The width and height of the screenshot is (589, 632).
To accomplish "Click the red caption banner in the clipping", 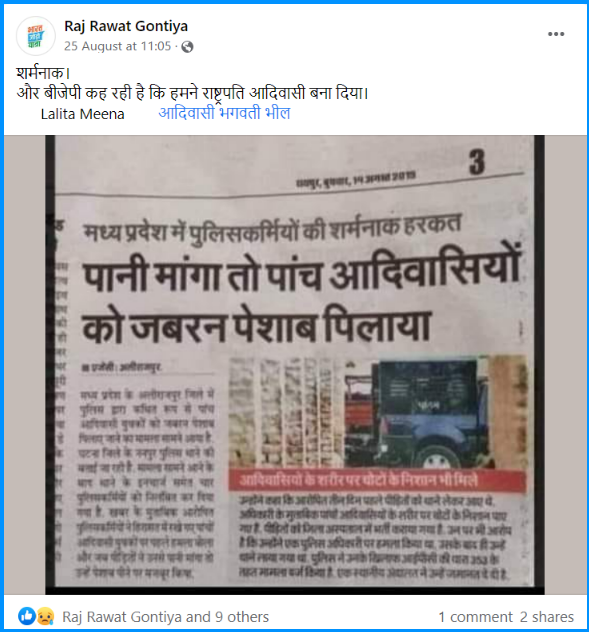I will coord(377,480).
